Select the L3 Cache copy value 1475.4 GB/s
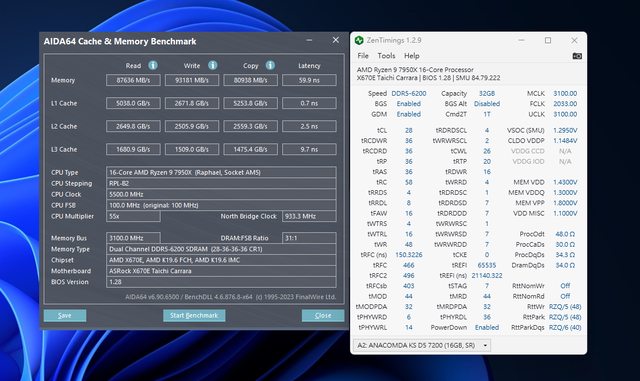640x381 pixels. tap(251, 149)
